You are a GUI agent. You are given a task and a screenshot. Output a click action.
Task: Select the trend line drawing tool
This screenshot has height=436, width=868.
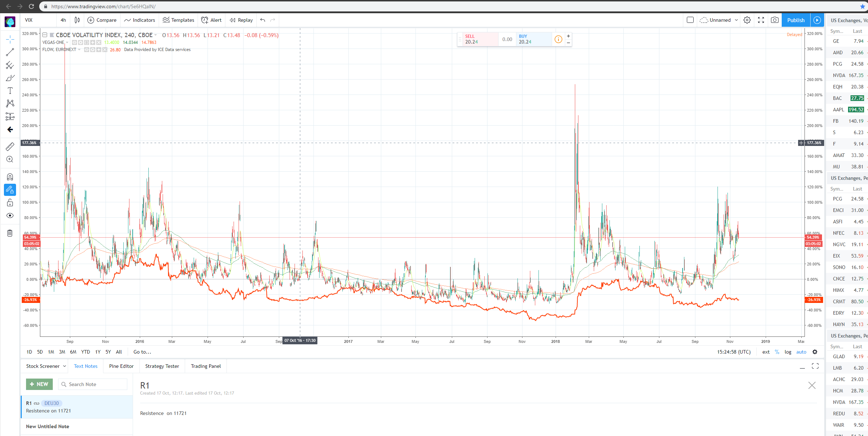click(x=10, y=52)
